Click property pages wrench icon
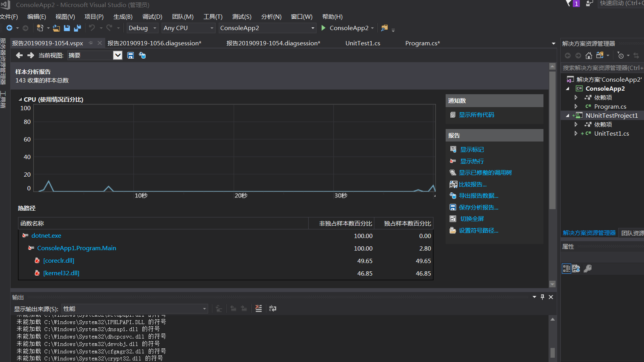The height and width of the screenshot is (362, 644). pyautogui.click(x=588, y=269)
